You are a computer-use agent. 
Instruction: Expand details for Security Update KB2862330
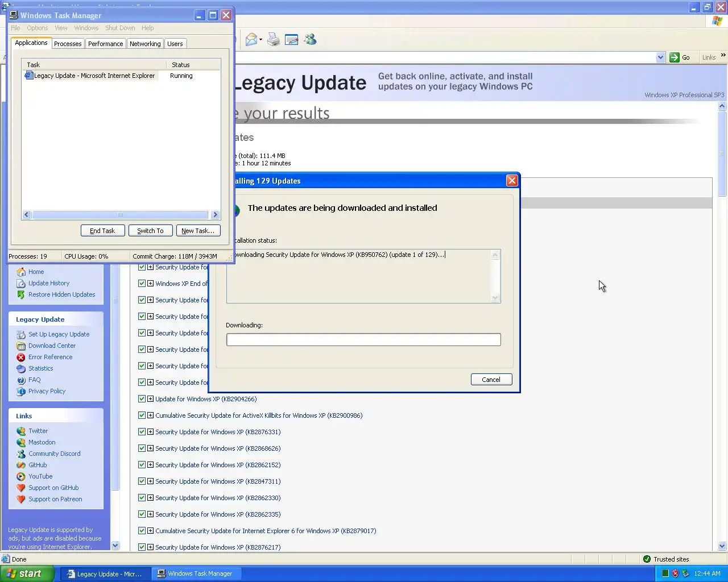coord(151,498)
